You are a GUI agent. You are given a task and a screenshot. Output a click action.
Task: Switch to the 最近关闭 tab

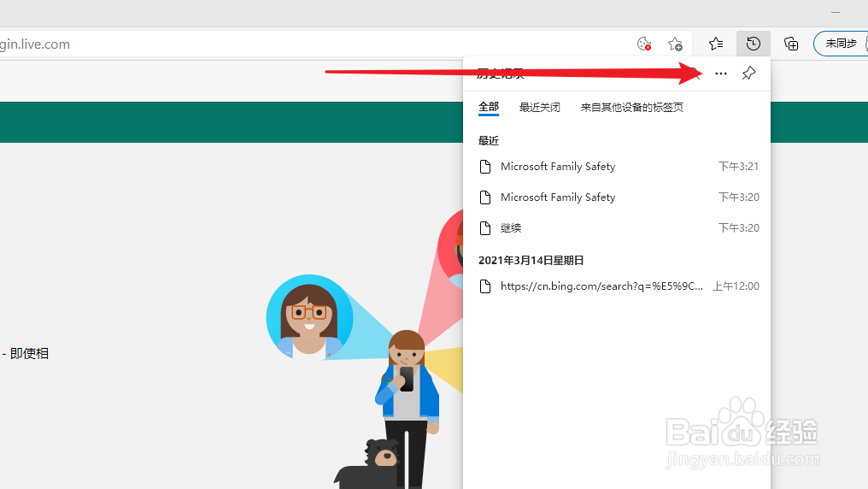(540, 108)
